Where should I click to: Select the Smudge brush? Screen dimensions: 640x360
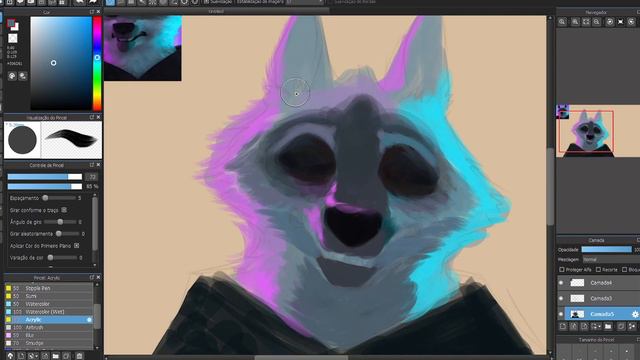click(x=49, y=343)
